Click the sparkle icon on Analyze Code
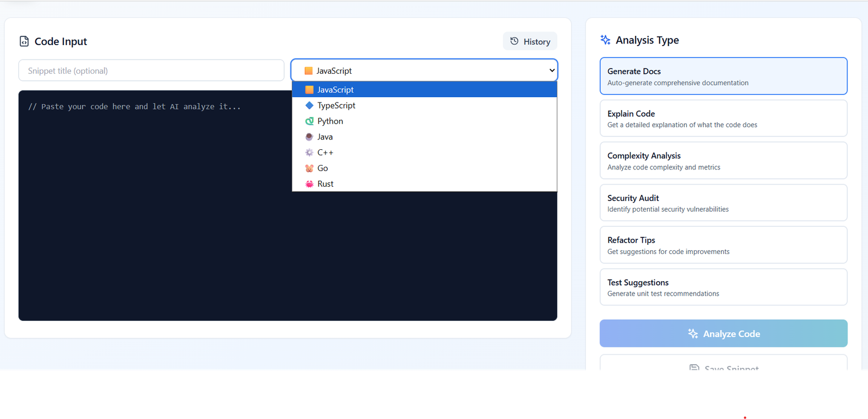Viewport: 868px width, 419px height. coord(693,334)
